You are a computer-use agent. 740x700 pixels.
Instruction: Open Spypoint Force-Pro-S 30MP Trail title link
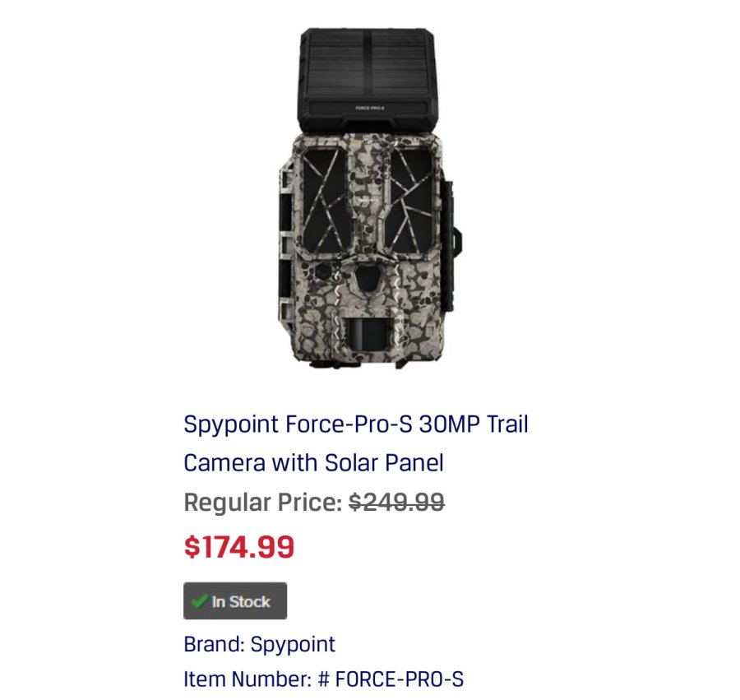point(355,425)
